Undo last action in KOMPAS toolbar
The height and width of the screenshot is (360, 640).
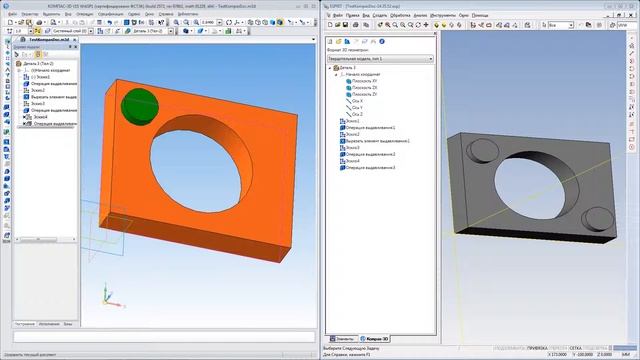[109, 22]
